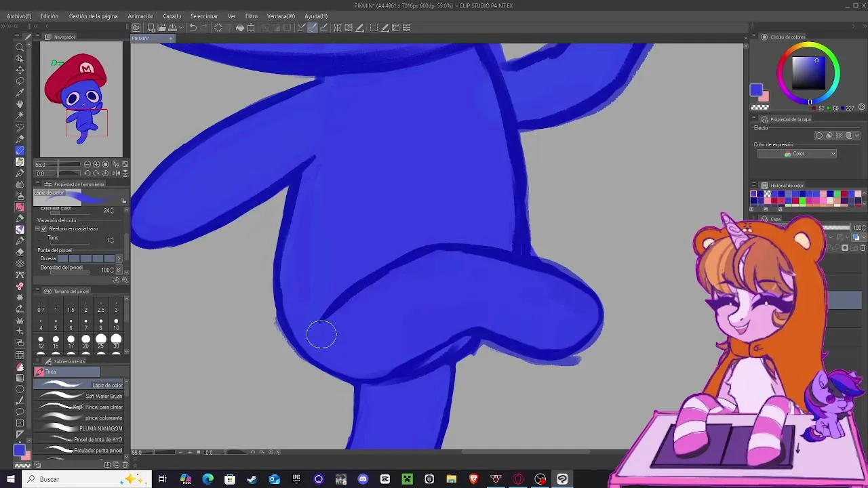
Task: Open the Ventana menu
Action: click(281, 16)
